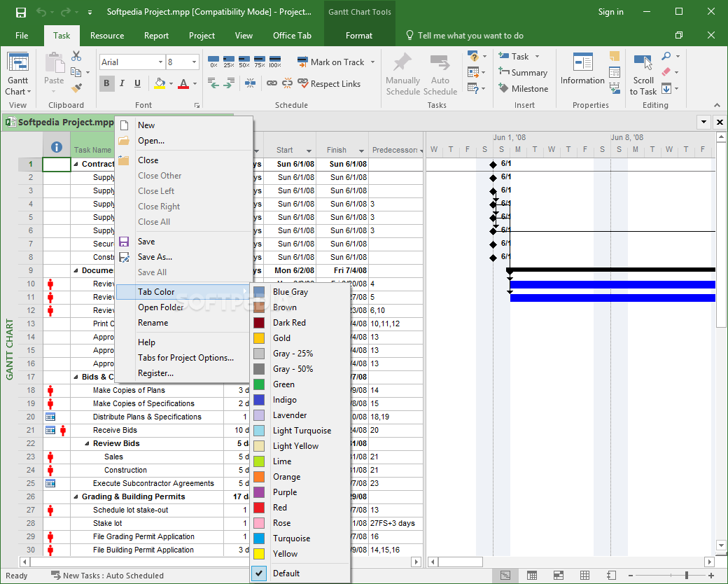Toggle Bold formatting
The image size is (728, 584).
coord(107,83)
